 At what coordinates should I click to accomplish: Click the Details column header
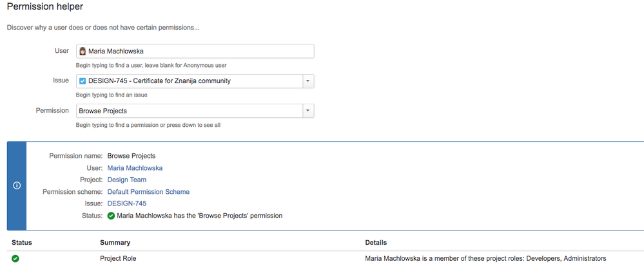point(376,243)
